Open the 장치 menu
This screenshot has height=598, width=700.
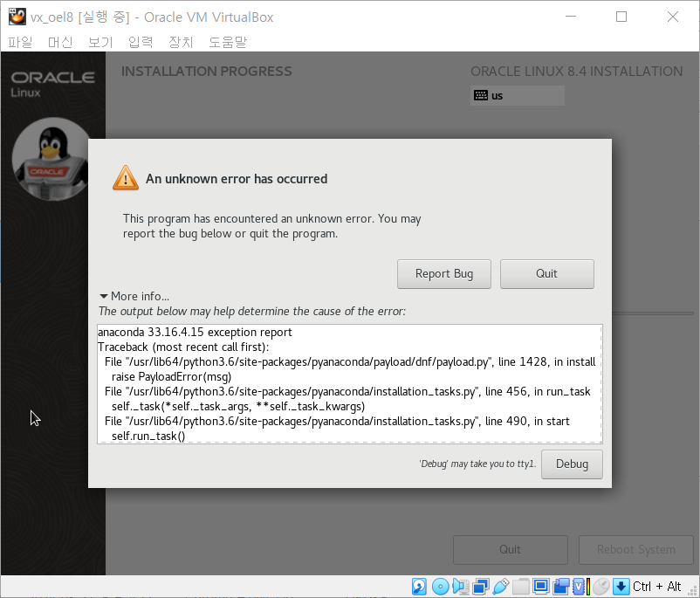point(181,42)
